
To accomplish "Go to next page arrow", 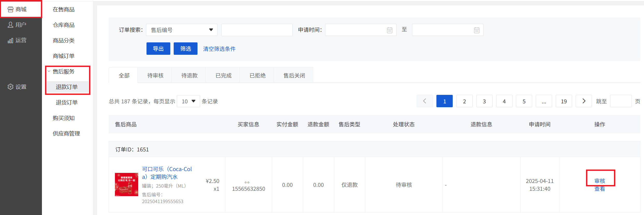I will pos(584,101).
